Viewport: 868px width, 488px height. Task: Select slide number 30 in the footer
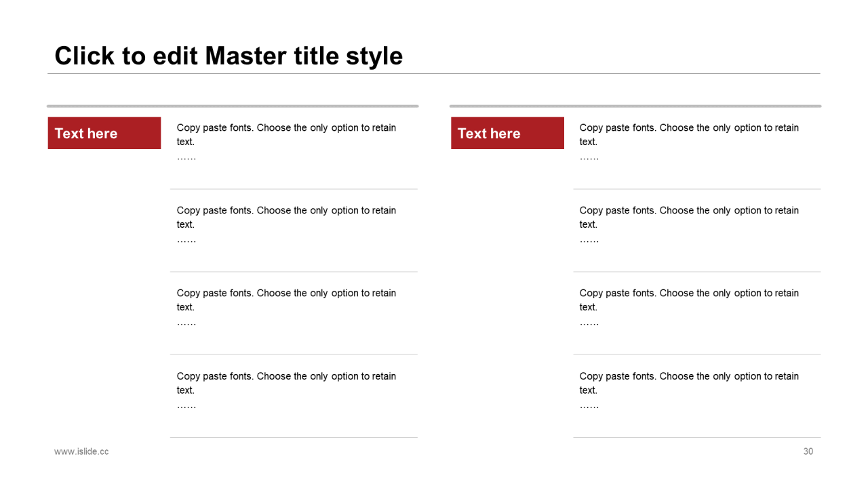point(808,451)
